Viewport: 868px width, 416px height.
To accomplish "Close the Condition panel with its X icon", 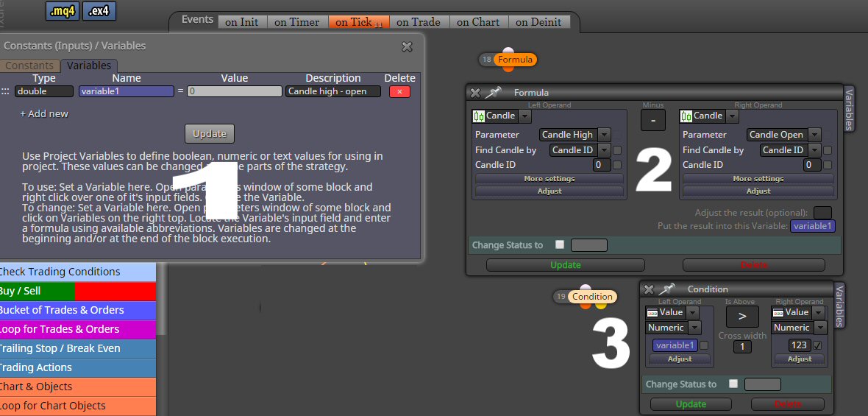I will [649, 289].
